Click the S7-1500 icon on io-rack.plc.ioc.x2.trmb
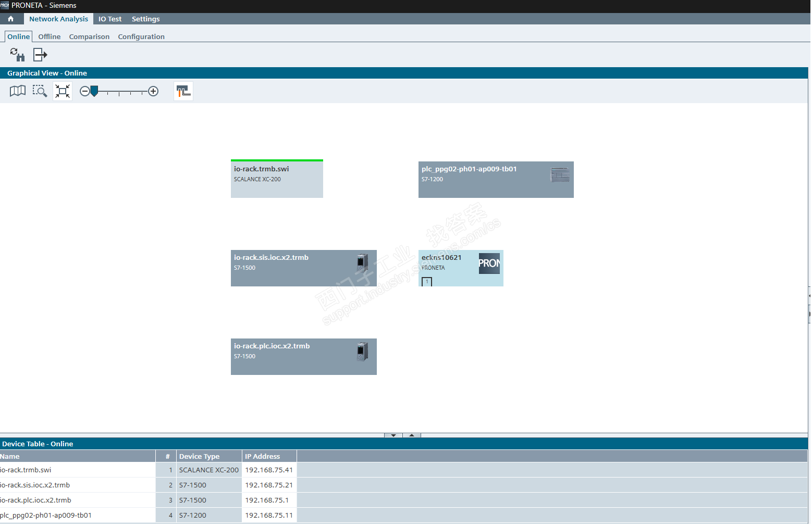 362,352
